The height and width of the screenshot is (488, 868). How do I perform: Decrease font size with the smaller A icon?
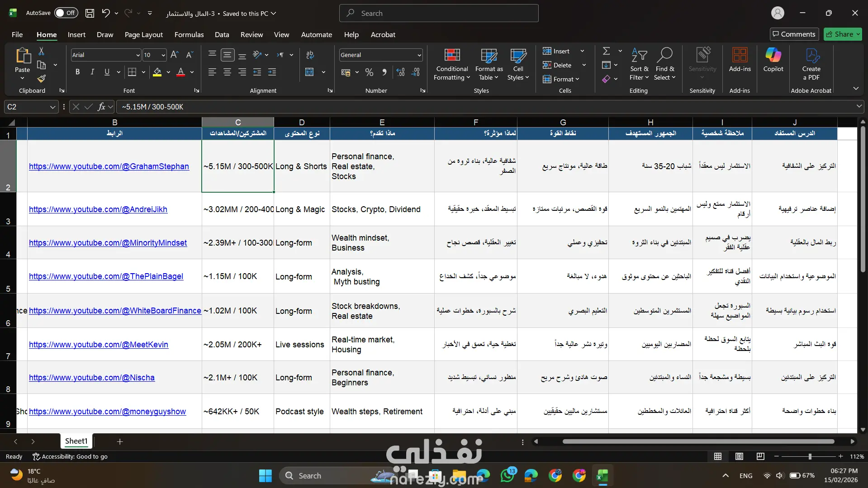190,55
